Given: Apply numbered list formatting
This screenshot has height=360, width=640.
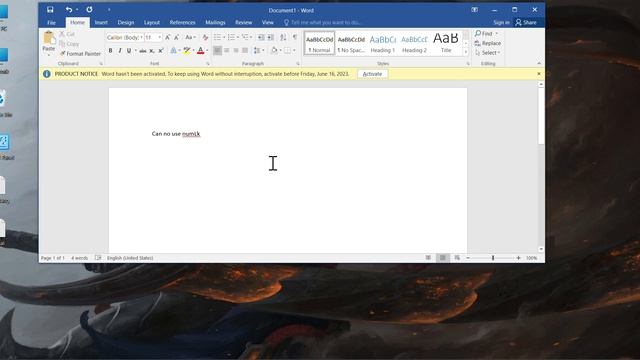Looking at the screenshot, I should click(x=231, y=38).
